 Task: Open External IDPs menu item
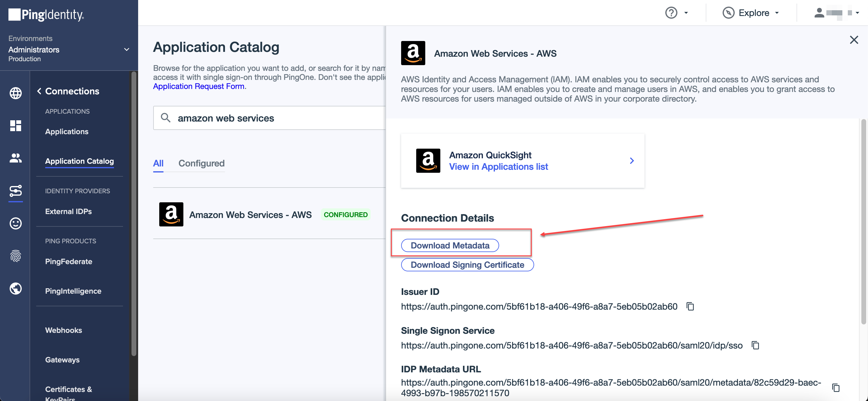68,211
